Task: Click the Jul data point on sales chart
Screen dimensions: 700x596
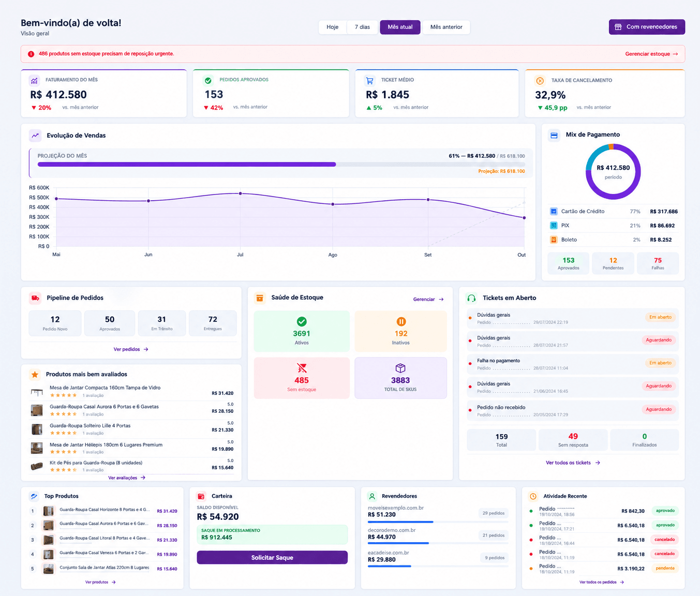Action: pyautogui.click(x=240, y=193)
